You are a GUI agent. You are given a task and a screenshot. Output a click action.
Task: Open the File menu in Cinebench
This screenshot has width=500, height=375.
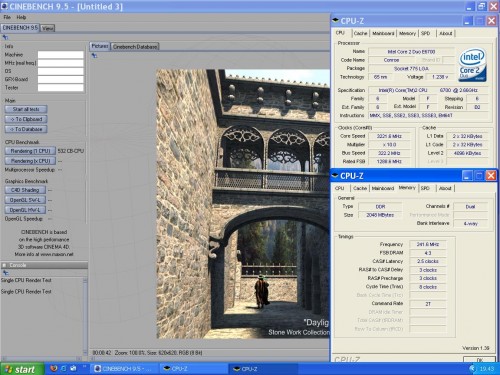(7, 17)
